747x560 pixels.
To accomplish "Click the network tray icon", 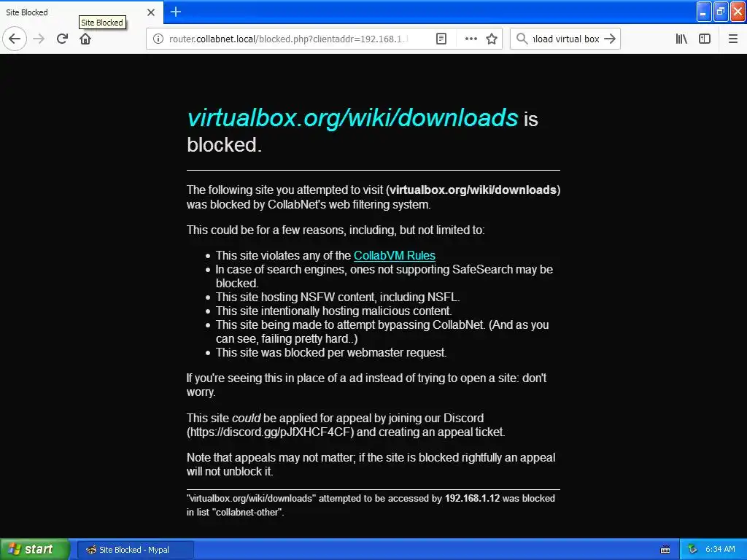I will pos(693,550).
